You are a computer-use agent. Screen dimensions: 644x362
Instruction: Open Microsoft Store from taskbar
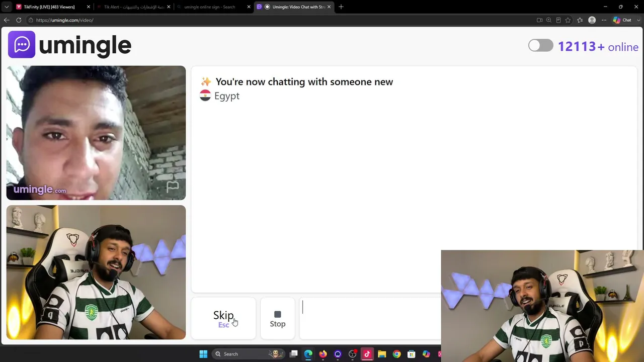tap(411, 354)
